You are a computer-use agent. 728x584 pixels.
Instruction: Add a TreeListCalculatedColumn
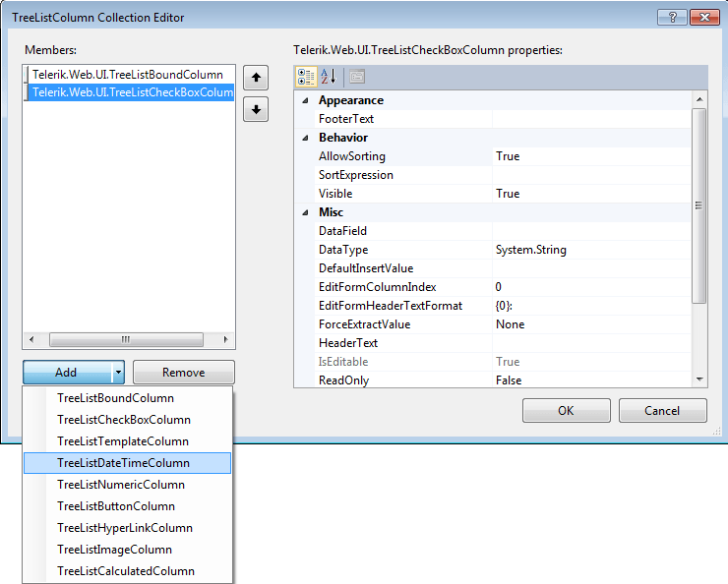point(127,571)
